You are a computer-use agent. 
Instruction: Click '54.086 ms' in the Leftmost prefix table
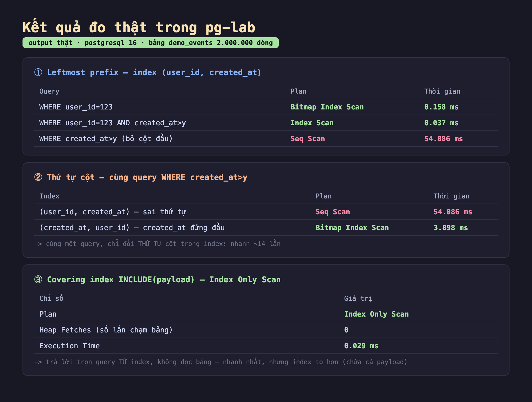444,139
